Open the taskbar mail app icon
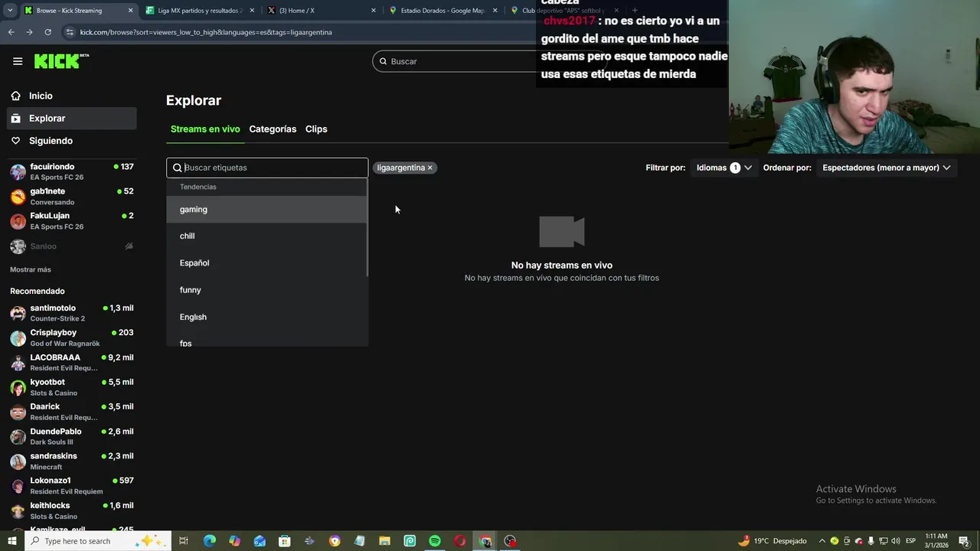This screenshot has width=980, height=551. [x=260, y=541]
